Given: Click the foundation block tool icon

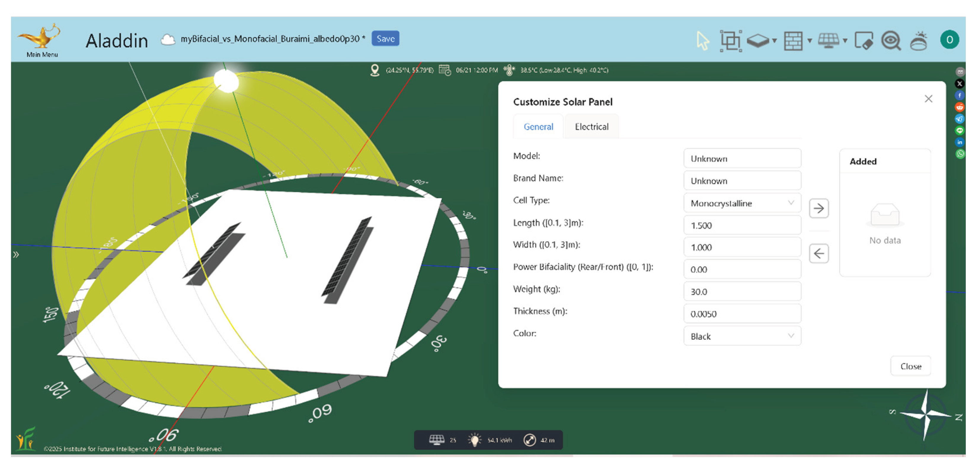Looking at the screenshot, I should point(758,40).
